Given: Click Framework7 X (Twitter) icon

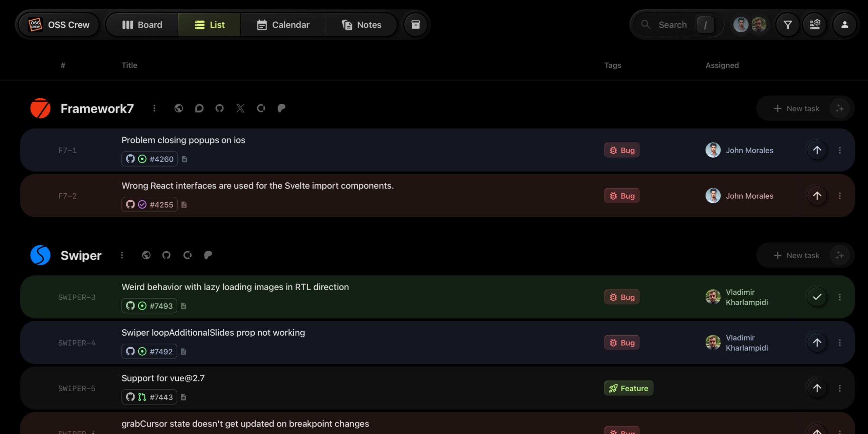Looking at the screenshot, I should [240, 108].
